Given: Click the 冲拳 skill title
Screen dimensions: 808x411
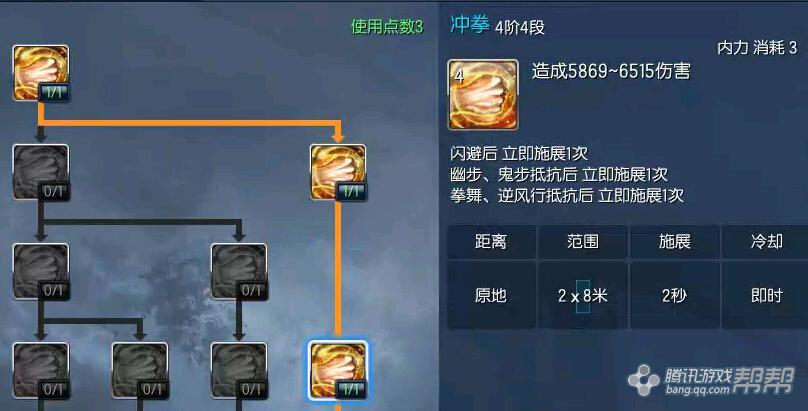Looking at the screenshot, I should 469,24.
